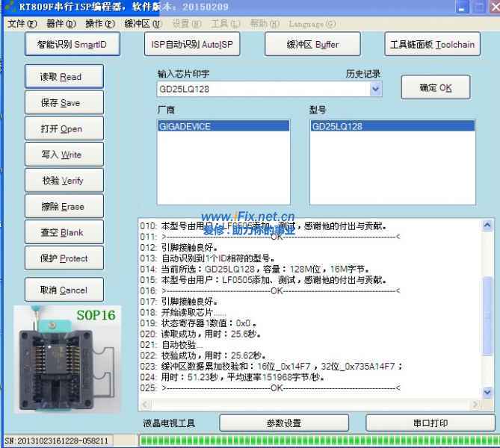Click the green progress bar
Viewport: 500px width, 448px height.
(319, 441)
